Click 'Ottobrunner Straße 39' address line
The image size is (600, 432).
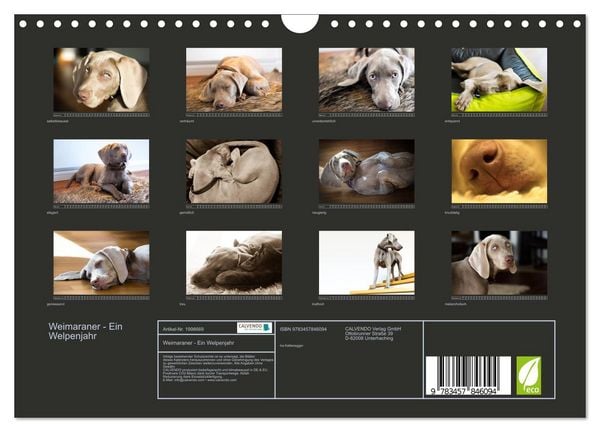click(369, 333)
